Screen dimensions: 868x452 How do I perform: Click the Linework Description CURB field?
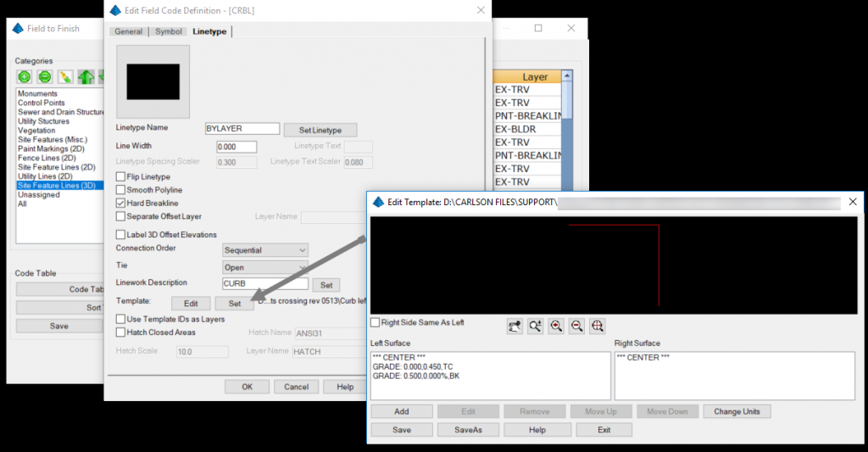click(x=265, y=283)
